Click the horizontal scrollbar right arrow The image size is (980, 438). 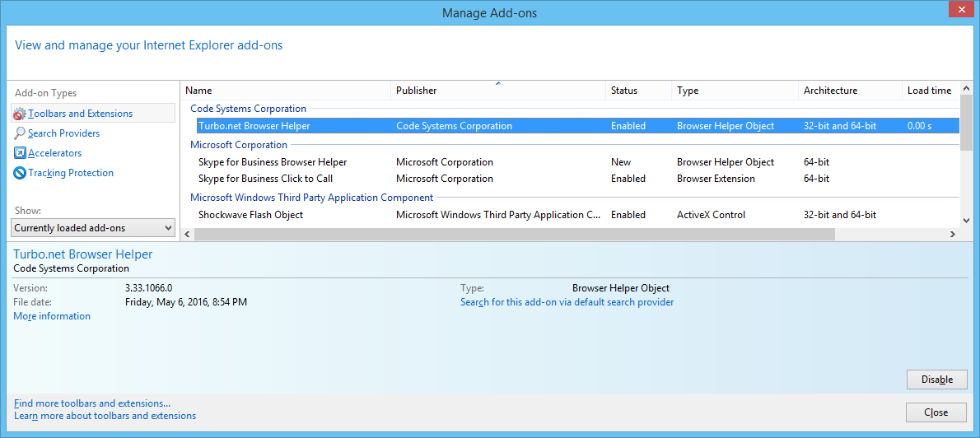tap(953, 235)
